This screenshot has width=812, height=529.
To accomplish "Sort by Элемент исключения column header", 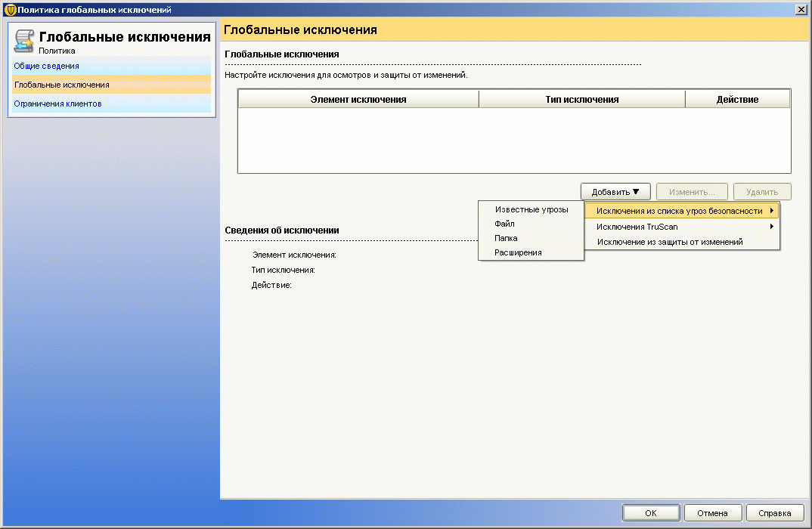I will coord(358,100).
